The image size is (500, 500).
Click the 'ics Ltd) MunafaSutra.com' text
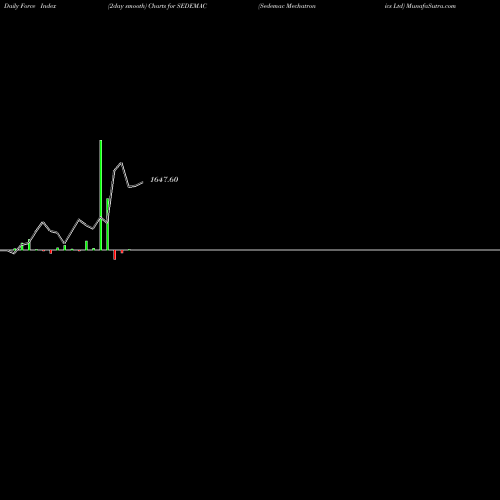[420, 6]
